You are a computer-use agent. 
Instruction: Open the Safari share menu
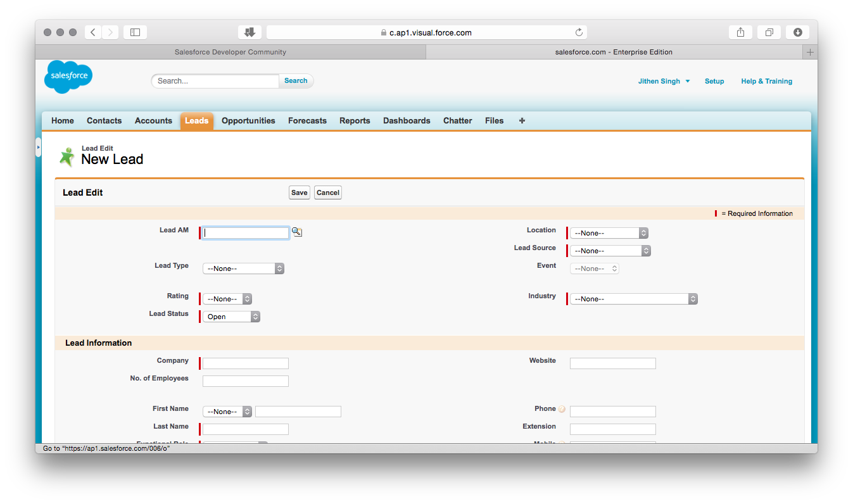pyautogui.click(x=740, y=32)
